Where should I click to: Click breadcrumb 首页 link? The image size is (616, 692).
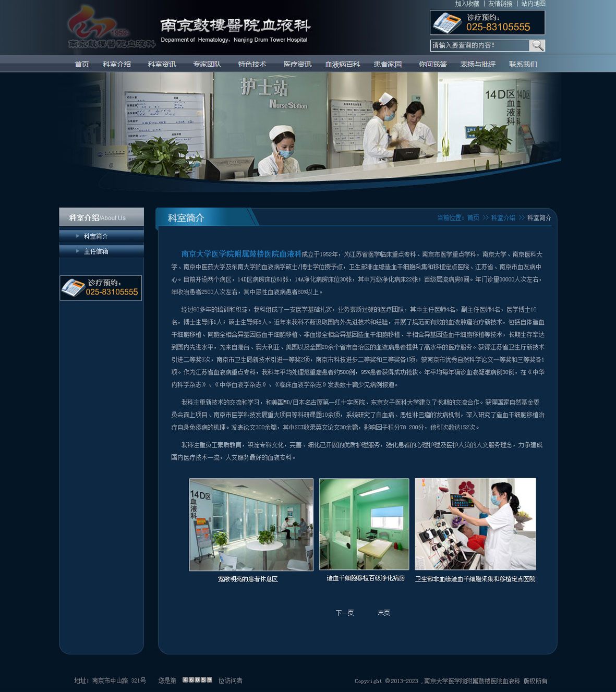473,218
